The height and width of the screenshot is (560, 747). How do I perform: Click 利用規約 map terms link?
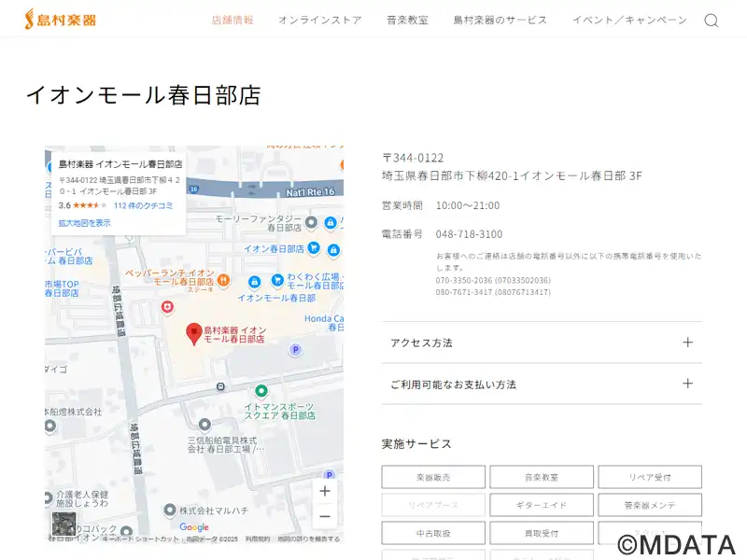pos(258,539)
